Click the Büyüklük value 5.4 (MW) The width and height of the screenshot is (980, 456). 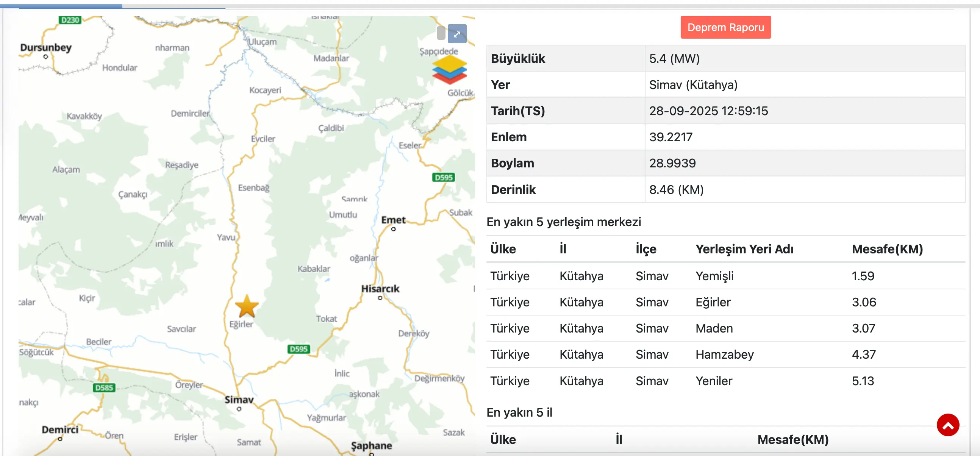pyautogui.click(x=675, y=59)
